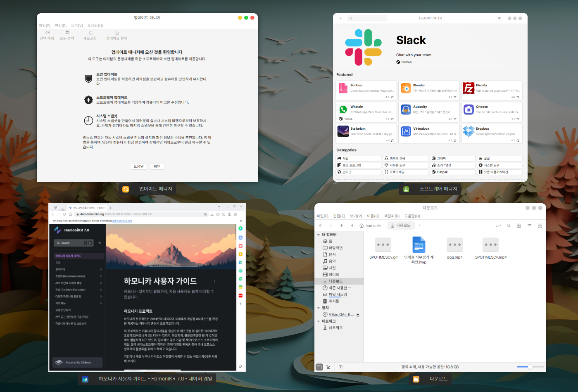Select the qqq.mp4 file in Downloads

tap(455, 249)
